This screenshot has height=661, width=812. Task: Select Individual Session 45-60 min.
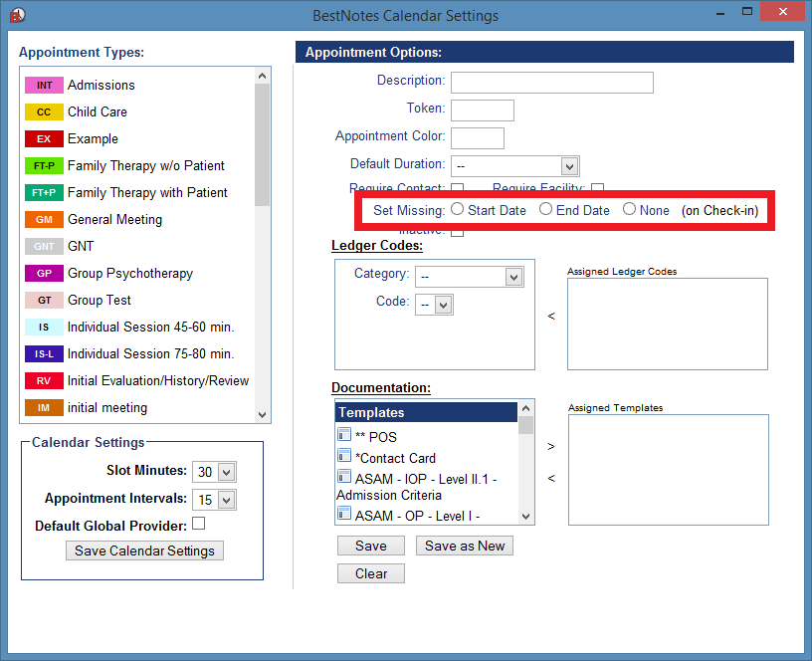(151, 328)
